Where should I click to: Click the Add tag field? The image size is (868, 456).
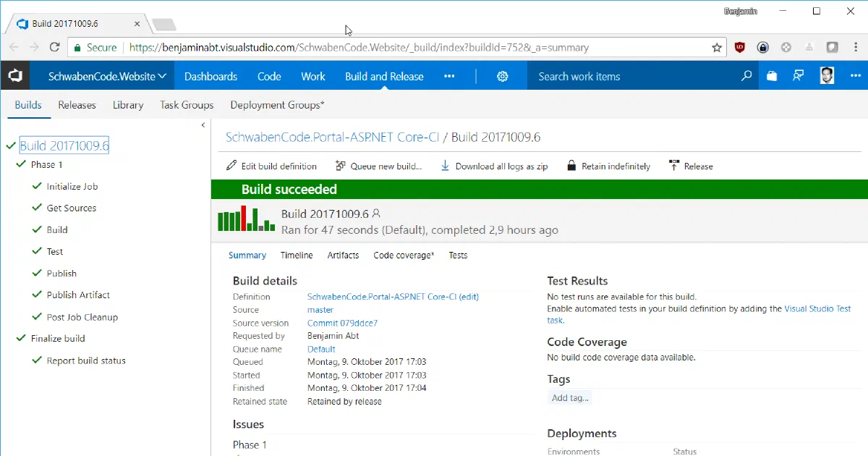click(570, 397)
